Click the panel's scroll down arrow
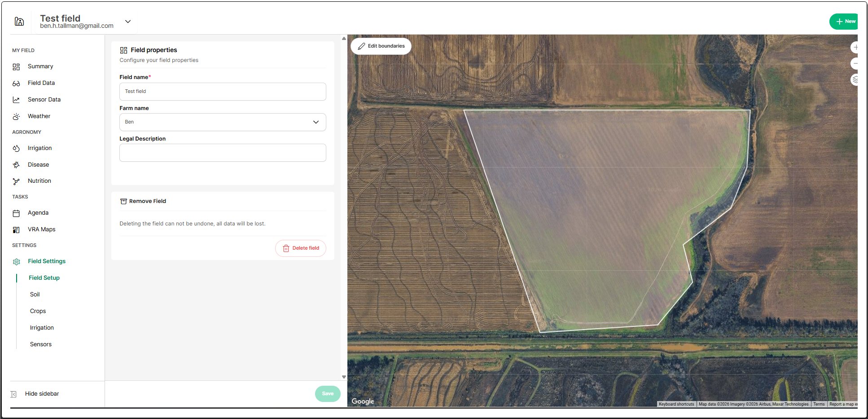868x419 pixels. click(x=344, y=377)
